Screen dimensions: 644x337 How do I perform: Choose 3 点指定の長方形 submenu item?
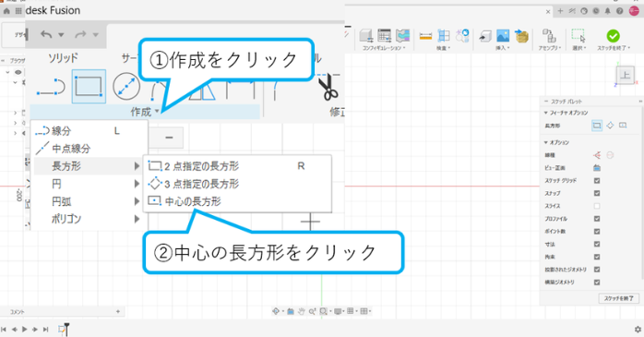[238, 184]
